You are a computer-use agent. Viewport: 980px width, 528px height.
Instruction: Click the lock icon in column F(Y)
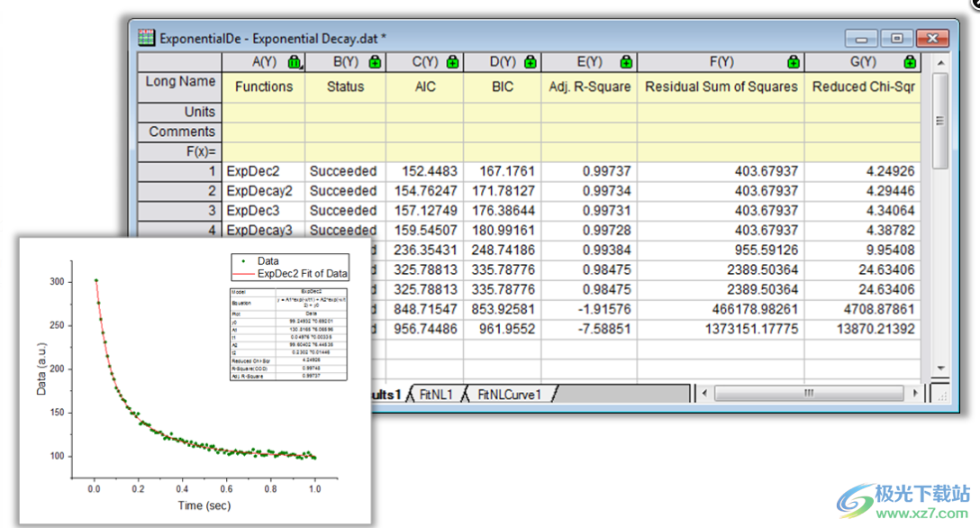[x=794, y=62]
